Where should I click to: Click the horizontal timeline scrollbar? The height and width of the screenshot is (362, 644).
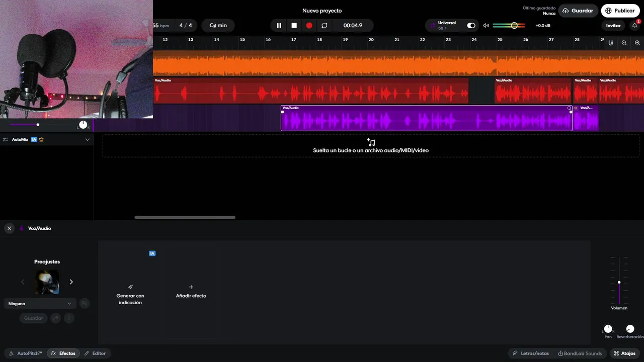tap(185, 217)
